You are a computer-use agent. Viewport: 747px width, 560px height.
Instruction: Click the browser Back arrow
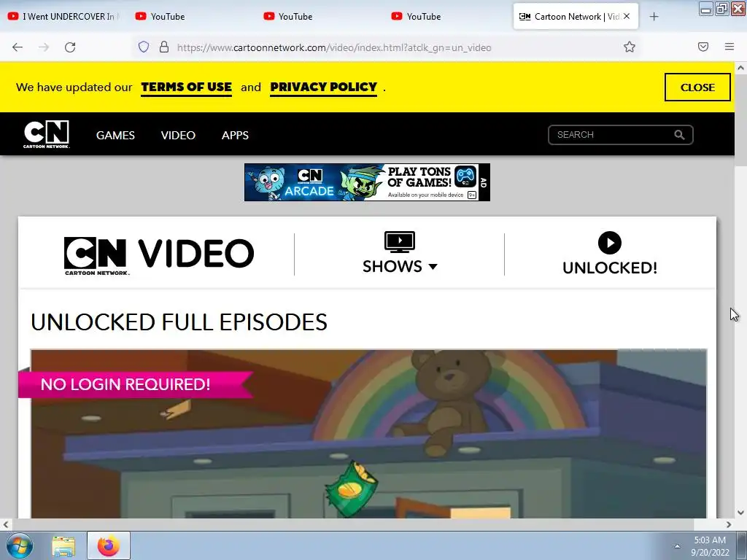tap(18, 47)
